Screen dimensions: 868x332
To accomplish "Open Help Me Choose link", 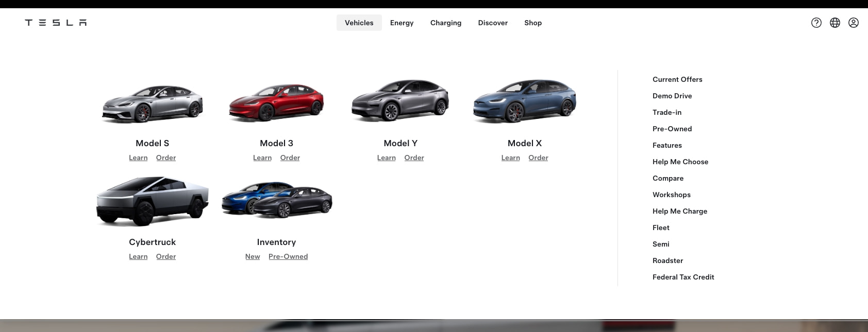I will point(680,162).
